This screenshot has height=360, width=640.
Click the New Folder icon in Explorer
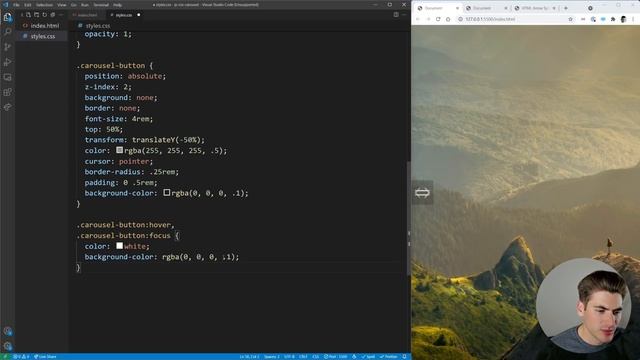(36, 15)
